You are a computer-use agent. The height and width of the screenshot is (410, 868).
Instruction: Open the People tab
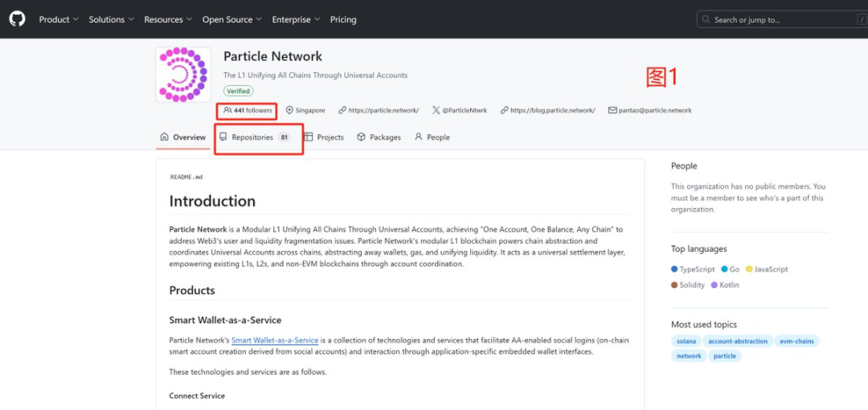tap(432, 137)
